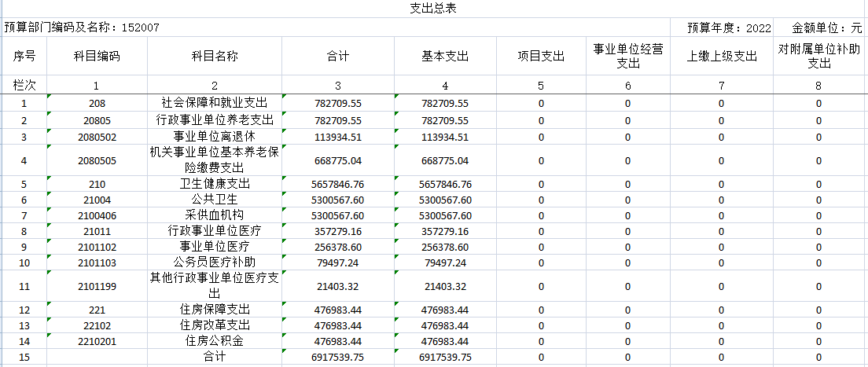Select the total 基本支出 value 6917539.75

click(x=445, y=358)
